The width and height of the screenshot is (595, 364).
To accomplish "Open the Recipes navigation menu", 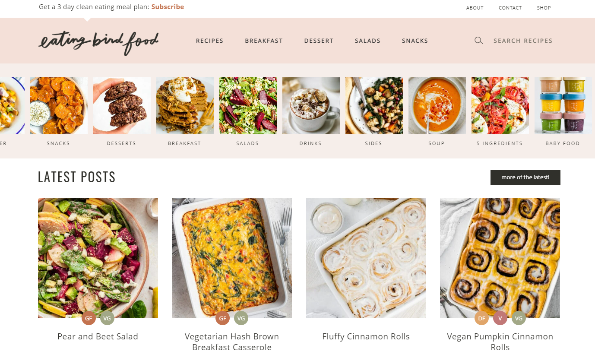I will coord(210,41).
